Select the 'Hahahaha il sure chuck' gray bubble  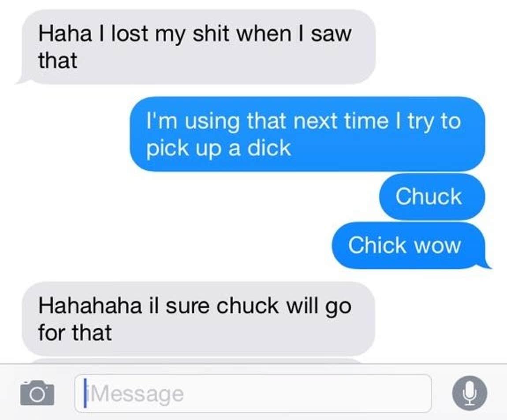click(198, 319)
